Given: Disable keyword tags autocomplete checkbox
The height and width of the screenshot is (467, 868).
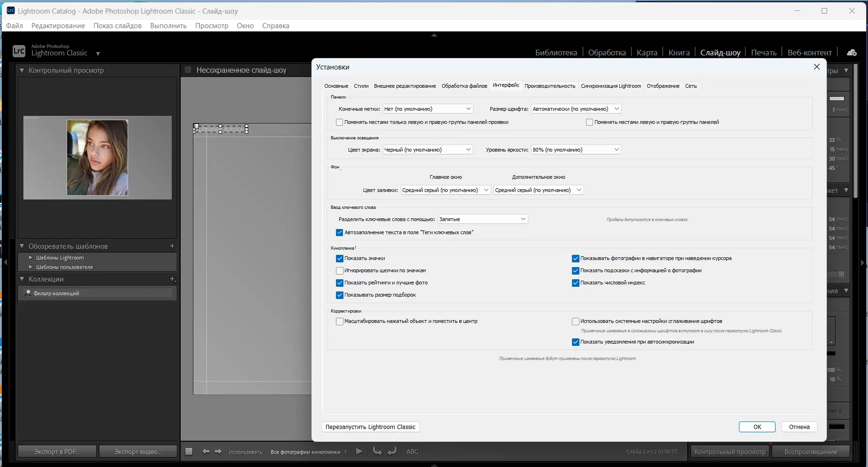Looking at the screenshot, I should point(340,232).
